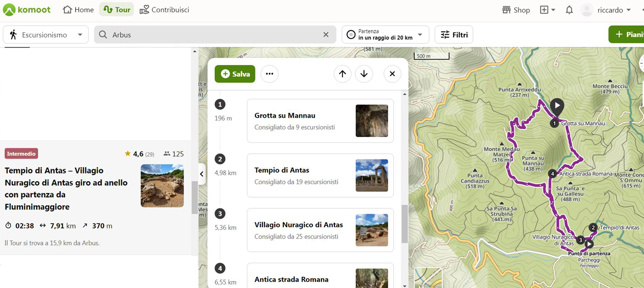The width and height of the screenshot is (644, 288).
Task: Click the 'Il Tour si trova a 15,9 km' text
Action: coord(52,243)
